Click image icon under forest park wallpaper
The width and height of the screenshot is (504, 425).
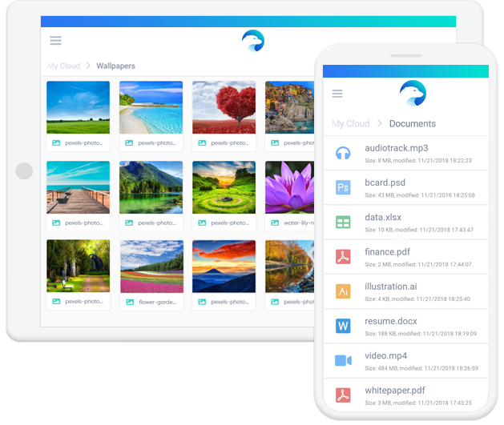point(56,302)
